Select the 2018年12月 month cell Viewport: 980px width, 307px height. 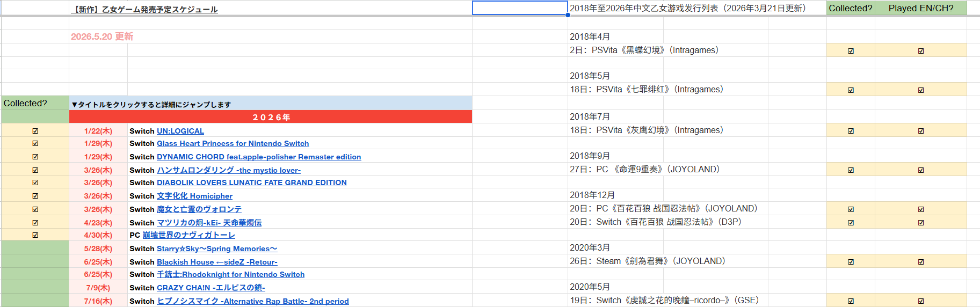point(615,195)
